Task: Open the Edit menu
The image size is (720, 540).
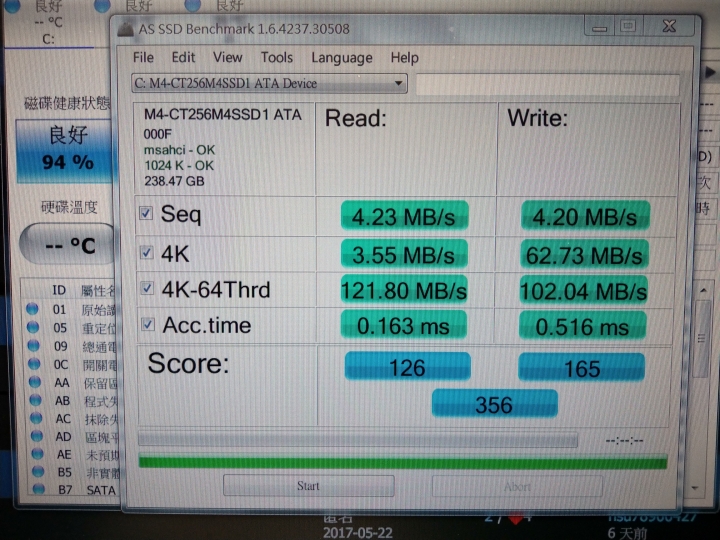Action: 183,57
